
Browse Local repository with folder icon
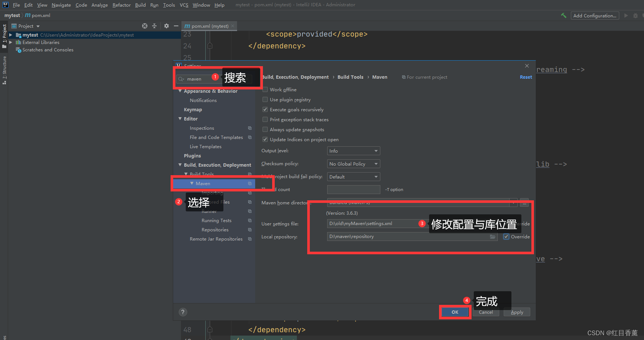click(x=493, y=237)
